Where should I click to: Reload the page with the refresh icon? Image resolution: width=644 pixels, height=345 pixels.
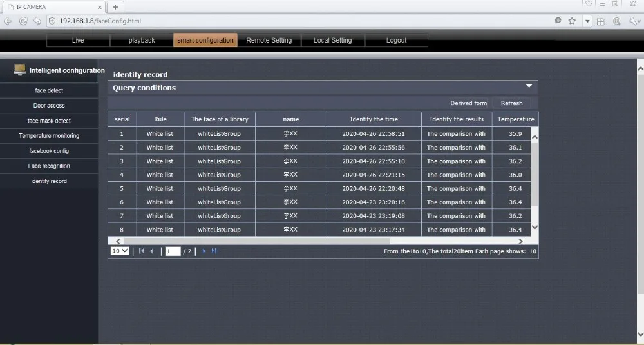(23, 21)
